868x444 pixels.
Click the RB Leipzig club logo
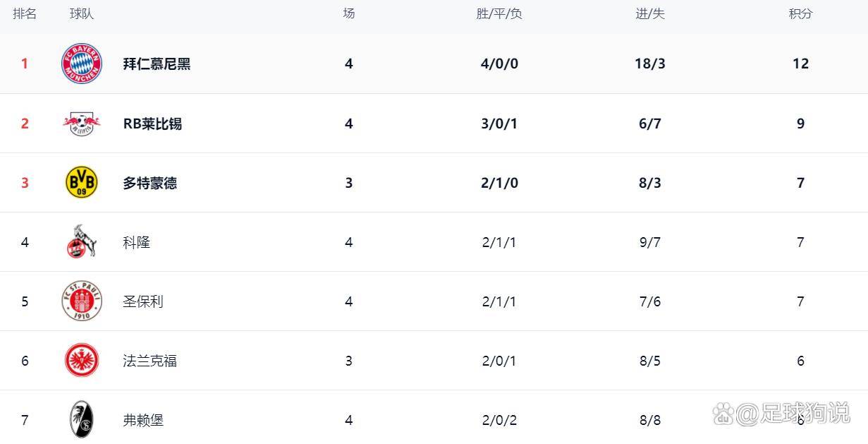pyautogui.click(x=82, y=124)
